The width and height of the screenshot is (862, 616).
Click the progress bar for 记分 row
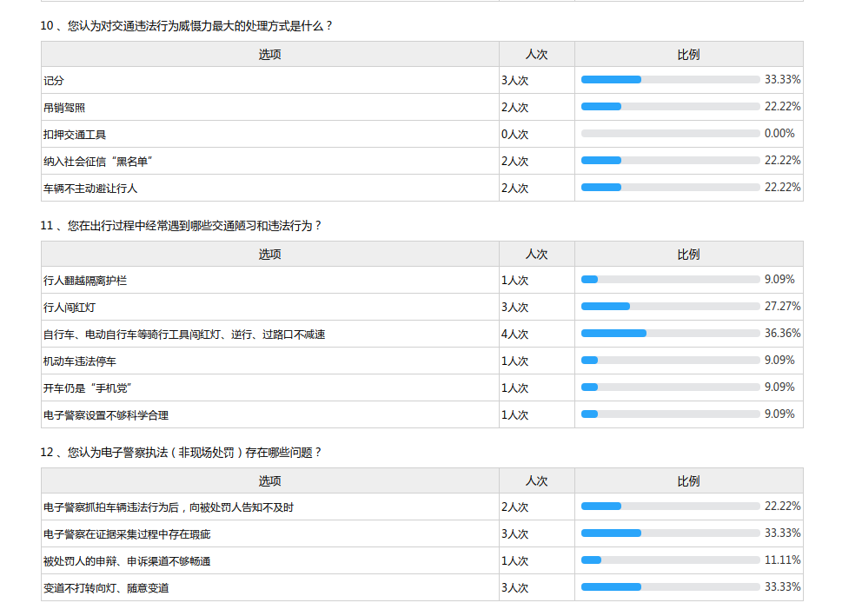[670, 80]
